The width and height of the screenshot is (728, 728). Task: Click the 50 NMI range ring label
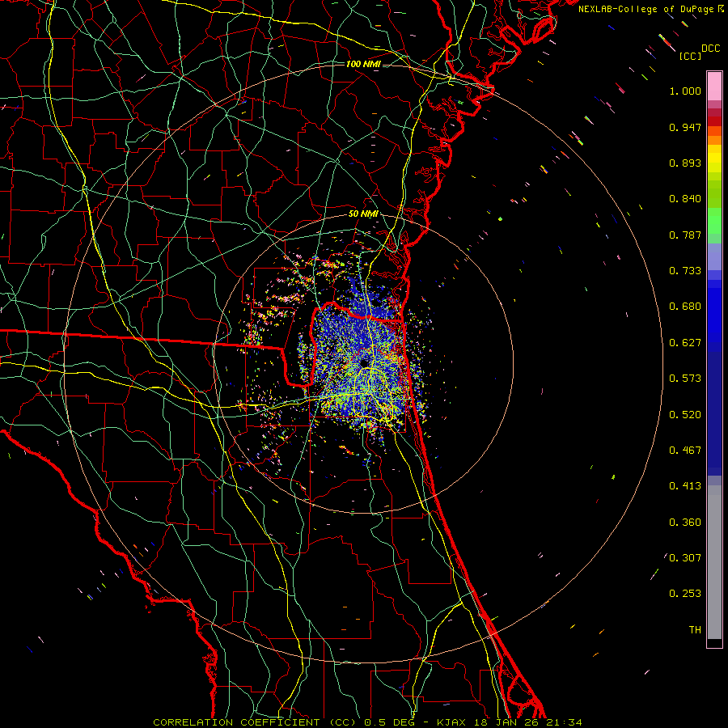tap(363, 214)
